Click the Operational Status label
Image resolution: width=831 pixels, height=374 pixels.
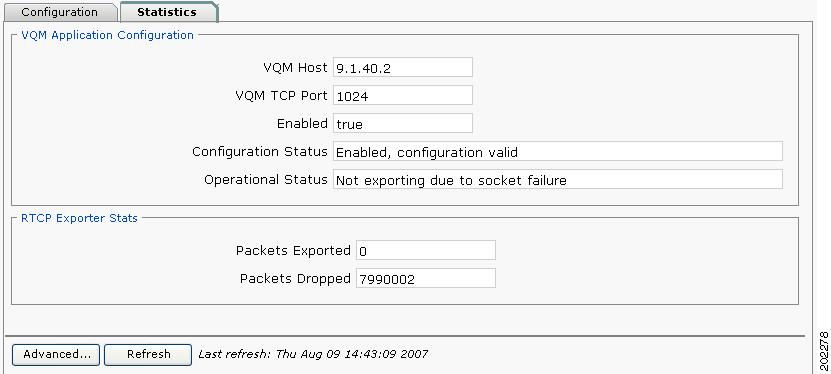coord(266,180)
